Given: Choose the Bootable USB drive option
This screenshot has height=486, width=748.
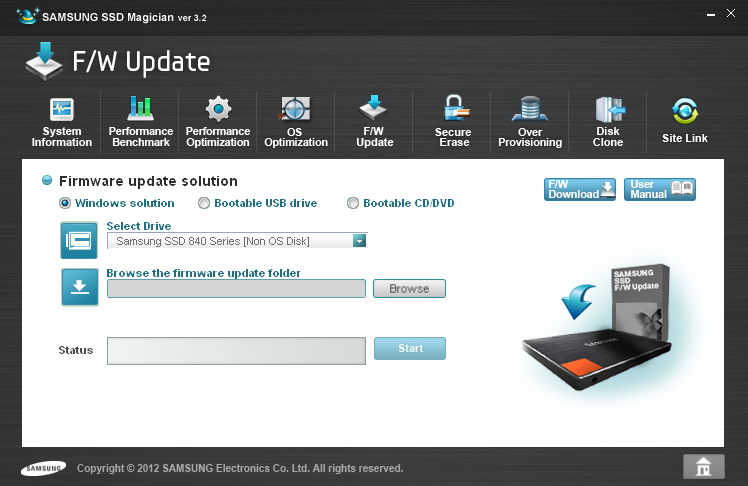Looking at the screenshot, I should pyautogui.click(x=204, y=203).
